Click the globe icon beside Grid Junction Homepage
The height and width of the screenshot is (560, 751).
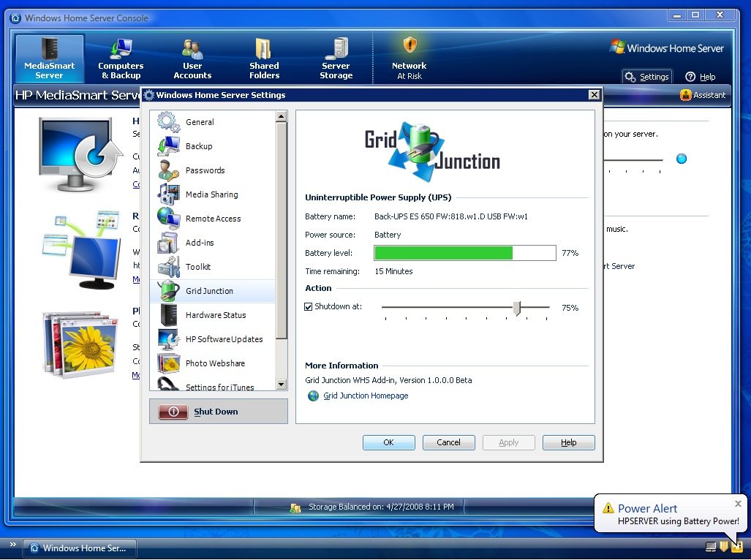[x=313, y=396]
